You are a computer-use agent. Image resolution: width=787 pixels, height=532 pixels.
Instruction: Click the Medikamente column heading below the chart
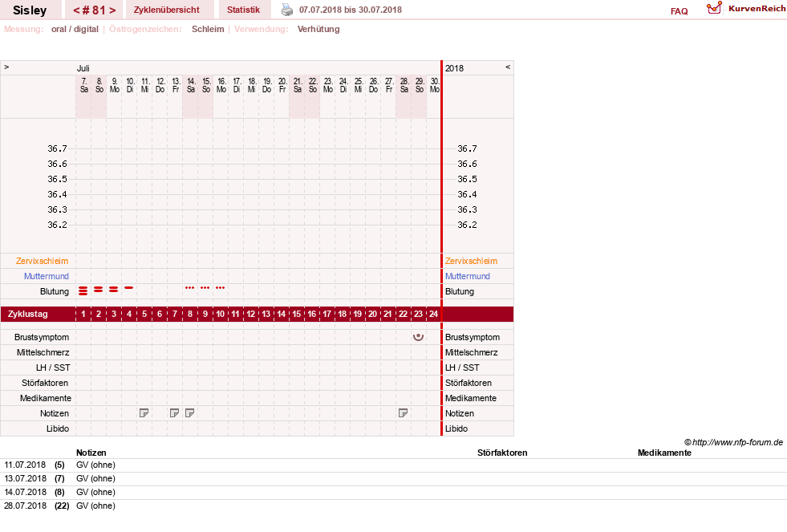point(664,453)
